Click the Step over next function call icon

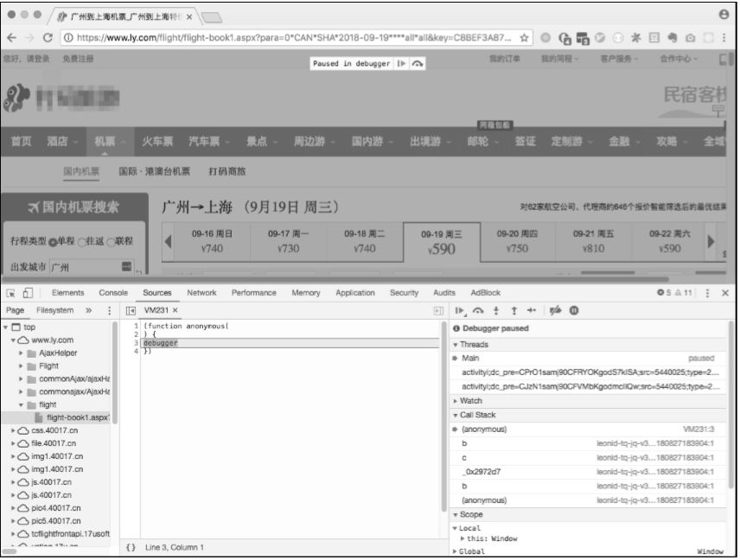[477, 309]
